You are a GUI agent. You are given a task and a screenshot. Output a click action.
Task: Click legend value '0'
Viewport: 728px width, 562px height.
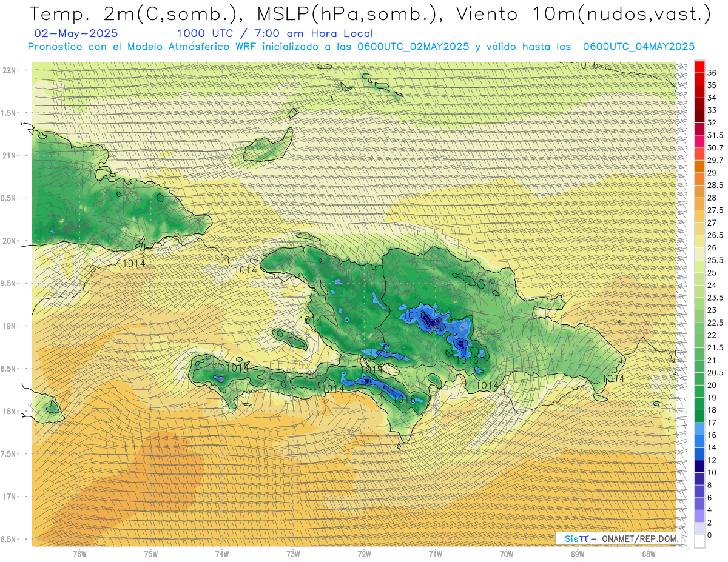point(710,535)
